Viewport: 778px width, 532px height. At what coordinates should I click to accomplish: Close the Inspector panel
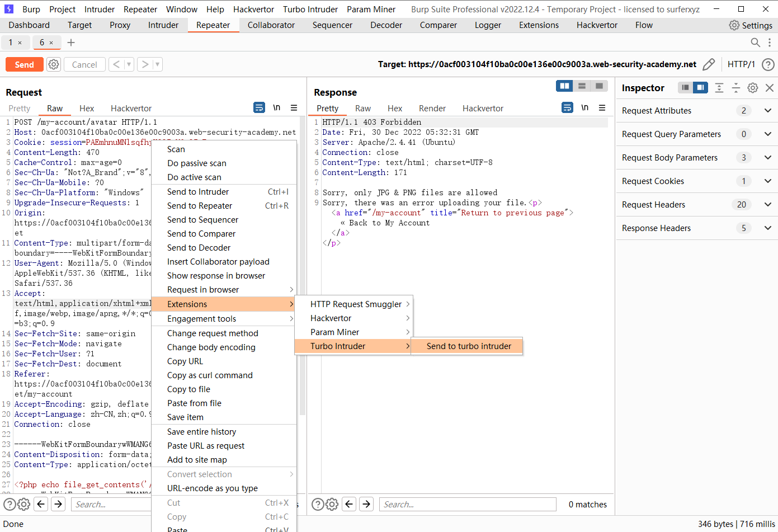tap(770, 87)
